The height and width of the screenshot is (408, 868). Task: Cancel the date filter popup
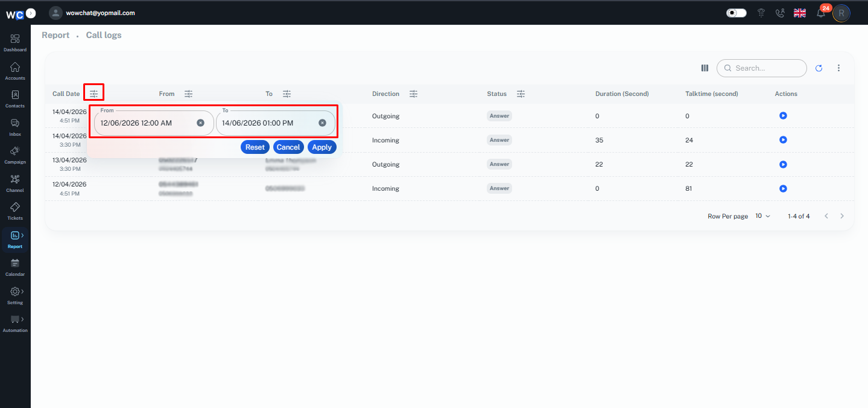click(x=288, y=147)
